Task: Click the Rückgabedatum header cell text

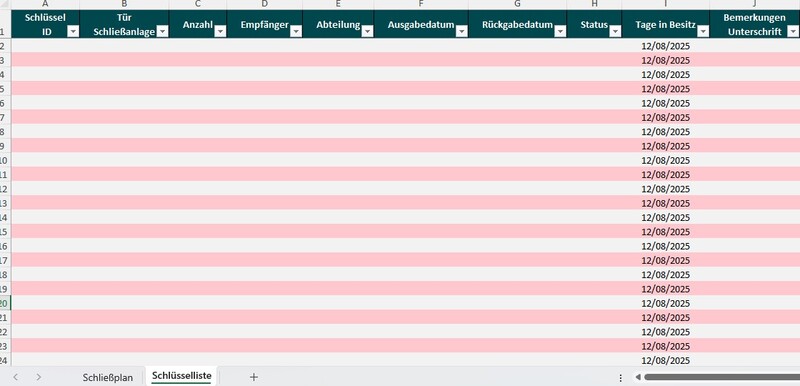Action: coord(517,24)
